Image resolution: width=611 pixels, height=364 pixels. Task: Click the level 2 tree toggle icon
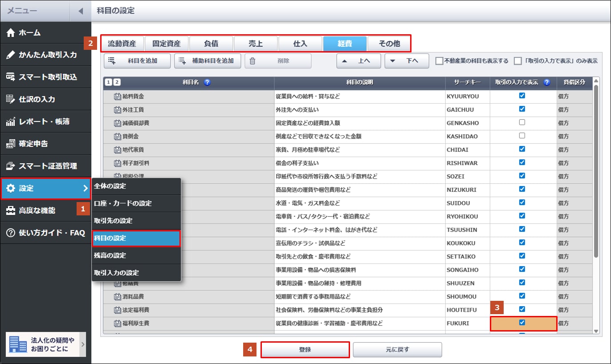(x=117, y=82)
